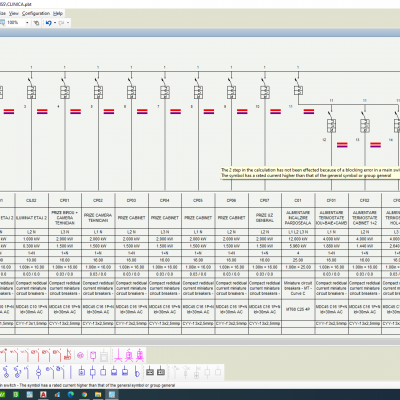Click the column header CF02
Image resolution: width=400 pixels, height=400 pixels.
[365, 200]
